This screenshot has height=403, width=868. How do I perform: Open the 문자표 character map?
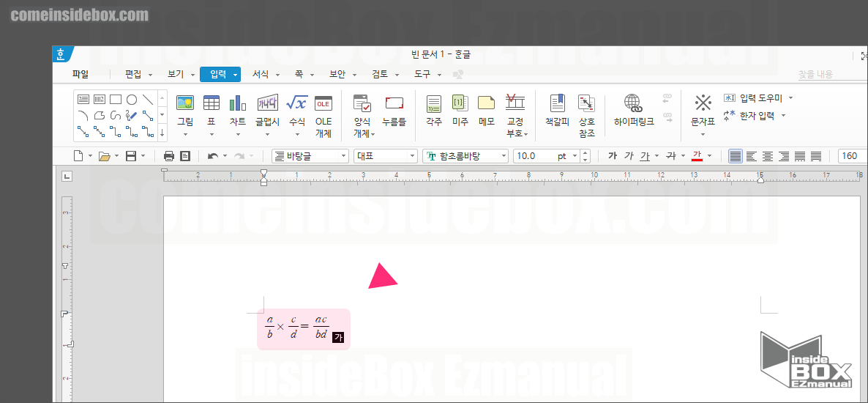(x=703, y=111)
